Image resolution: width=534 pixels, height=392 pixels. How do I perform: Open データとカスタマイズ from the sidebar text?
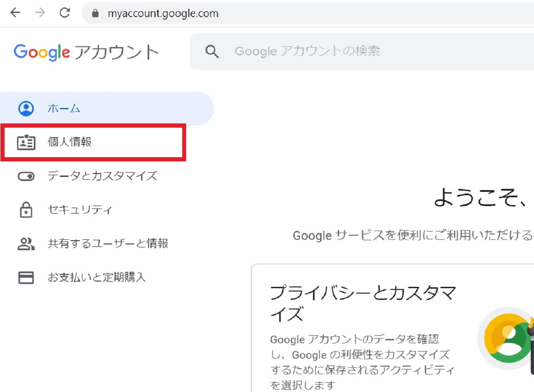point(102,176)
